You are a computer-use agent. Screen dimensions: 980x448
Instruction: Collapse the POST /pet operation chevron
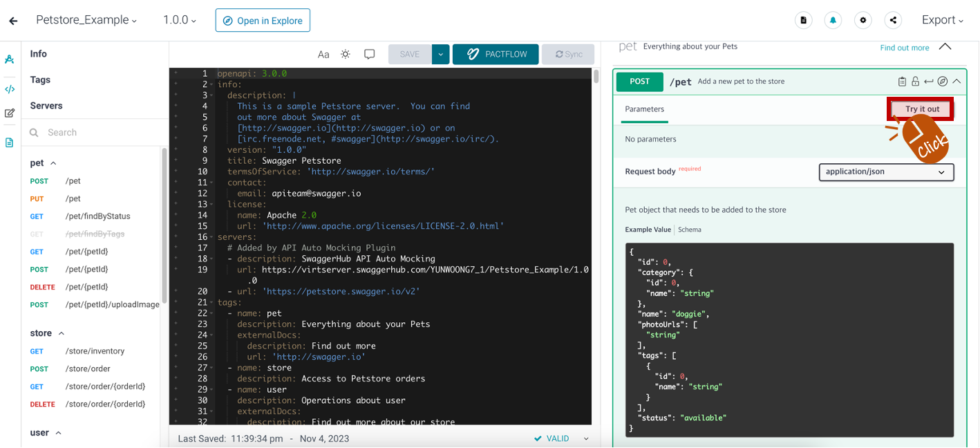click(957, 82)
